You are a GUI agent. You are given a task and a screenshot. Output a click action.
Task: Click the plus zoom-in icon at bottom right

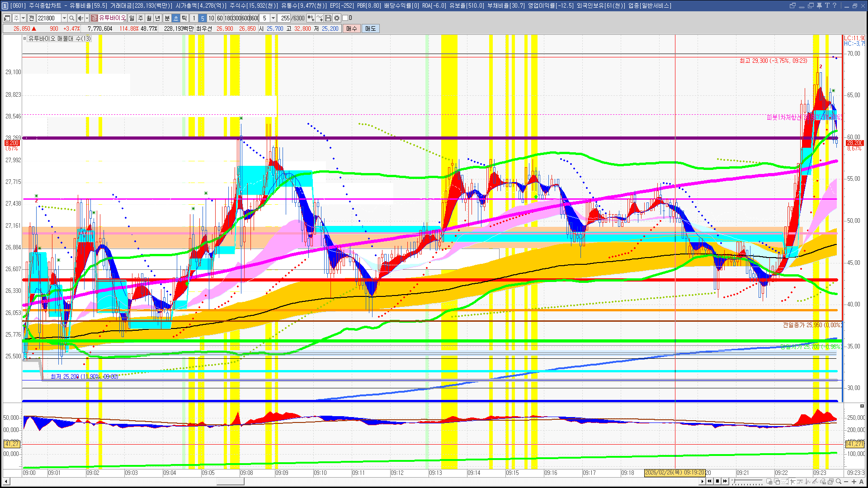pos(854,482)
